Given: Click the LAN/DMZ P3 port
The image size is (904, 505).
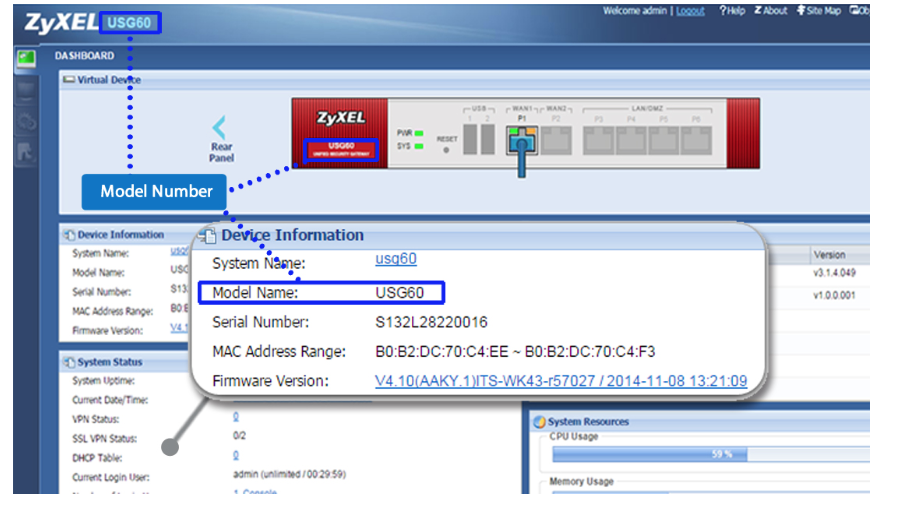Looking at the screenshot, I should click(x=599, y=141).
